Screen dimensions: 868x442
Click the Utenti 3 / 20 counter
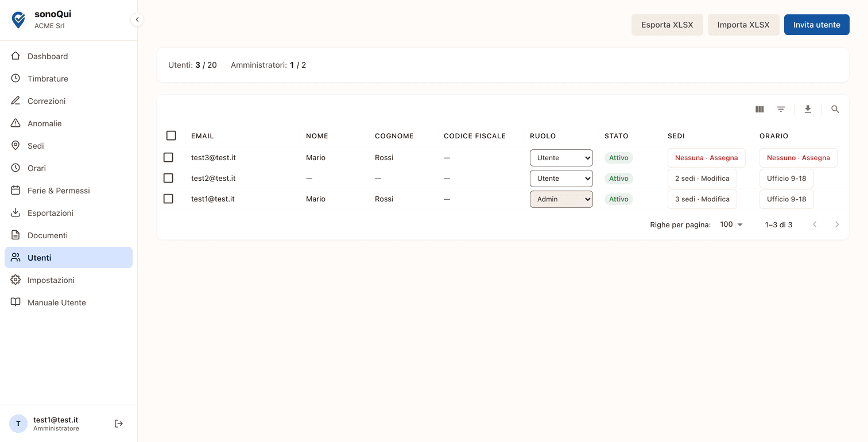(192, 65)
